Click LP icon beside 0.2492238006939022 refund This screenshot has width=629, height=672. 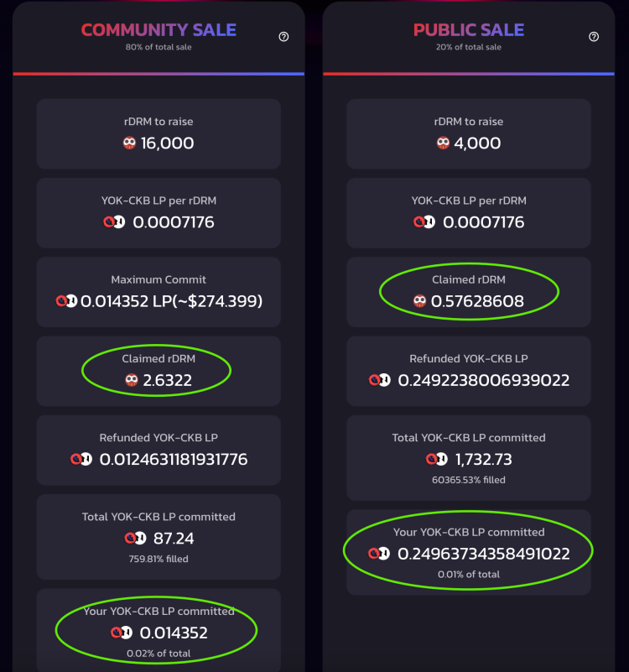pos(380,380)
